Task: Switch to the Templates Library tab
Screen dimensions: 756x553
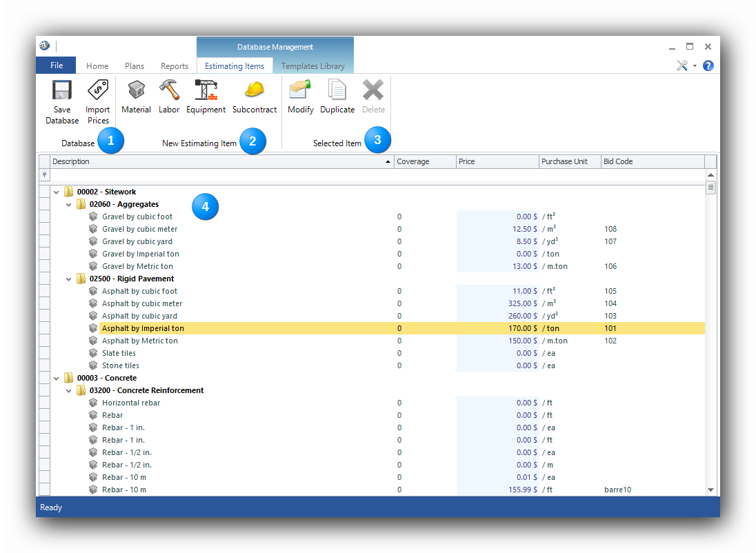Action: [312, 66]
